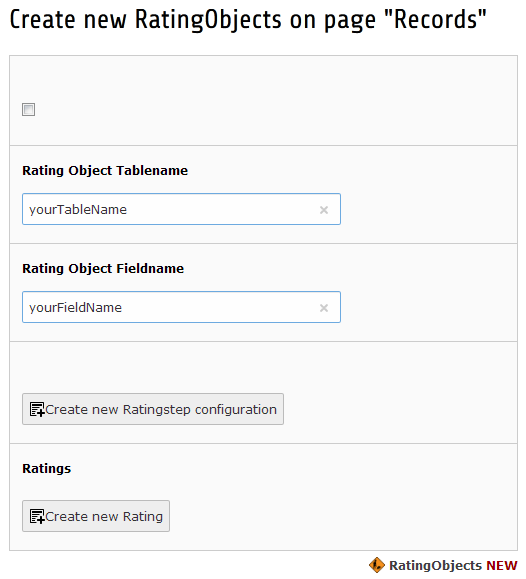The width and height of the screenshot is (526, 579).
Task: Create new Ratingstep configuration
Action: 153,409
